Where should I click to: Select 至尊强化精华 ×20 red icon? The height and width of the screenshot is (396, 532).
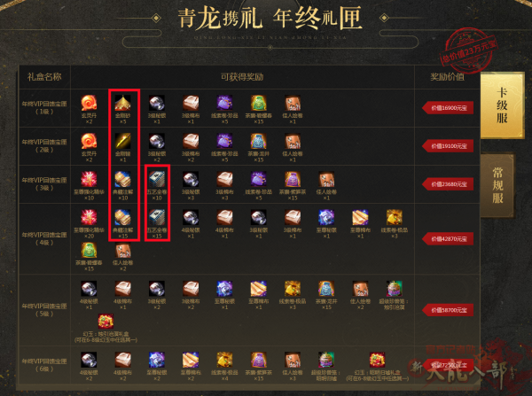click(89, 217)
